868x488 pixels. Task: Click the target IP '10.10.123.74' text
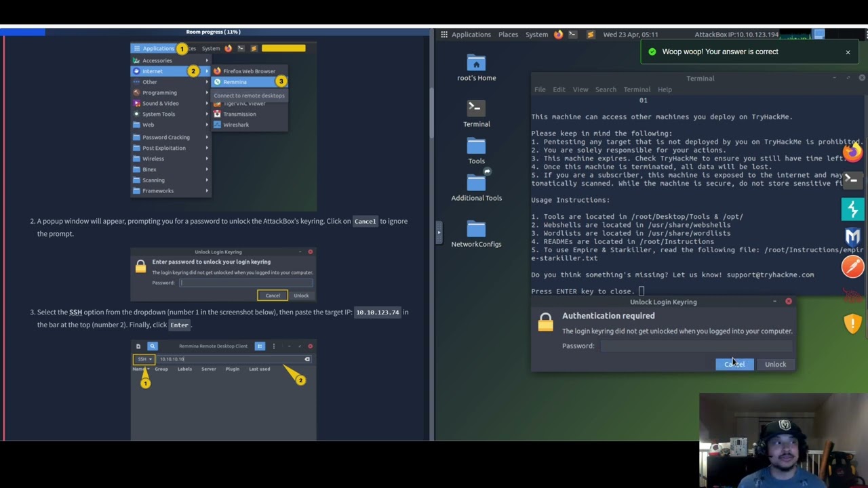[x=378, y=312]
